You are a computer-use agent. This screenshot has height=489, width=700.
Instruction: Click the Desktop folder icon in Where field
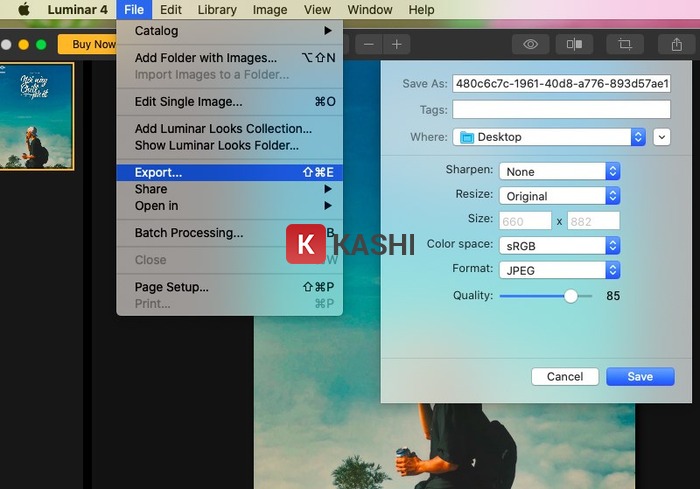[466, 137]
